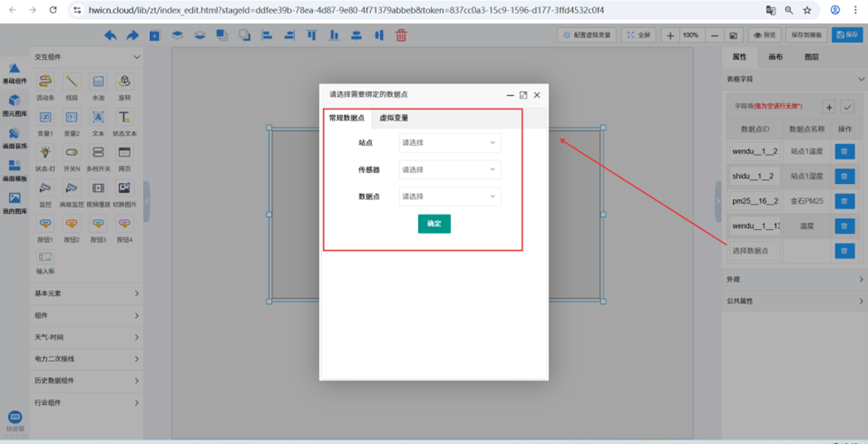Switch to the 图层 tab
Image resolution: width=868 pixels, height=444 pixels.
811,57
